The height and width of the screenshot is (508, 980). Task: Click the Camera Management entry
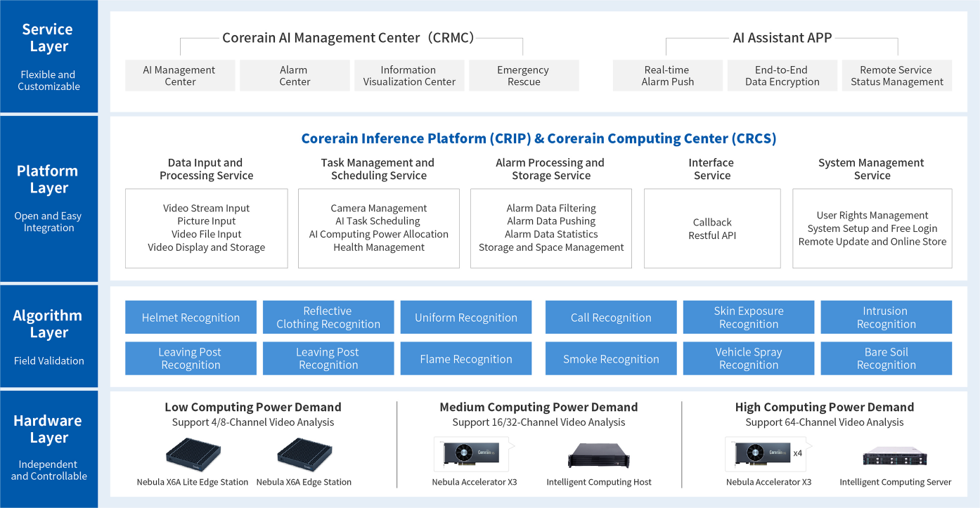(378, 208)
